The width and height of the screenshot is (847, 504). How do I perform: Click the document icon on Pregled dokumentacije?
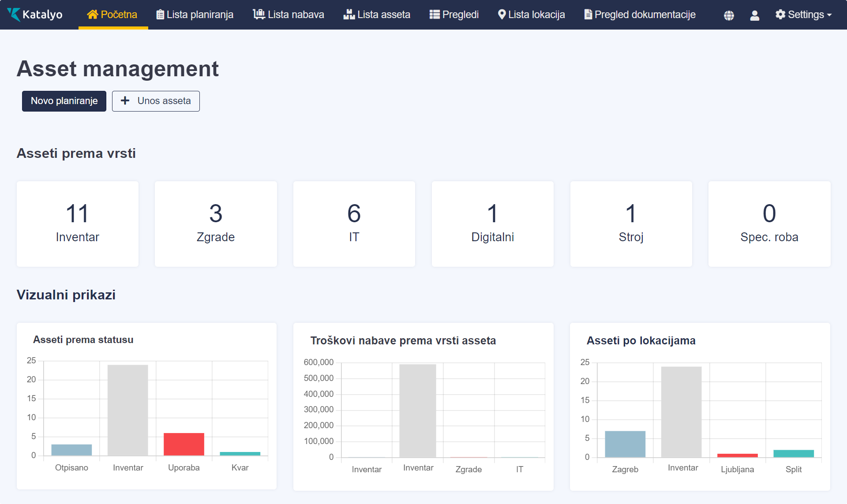pos(588,15)
